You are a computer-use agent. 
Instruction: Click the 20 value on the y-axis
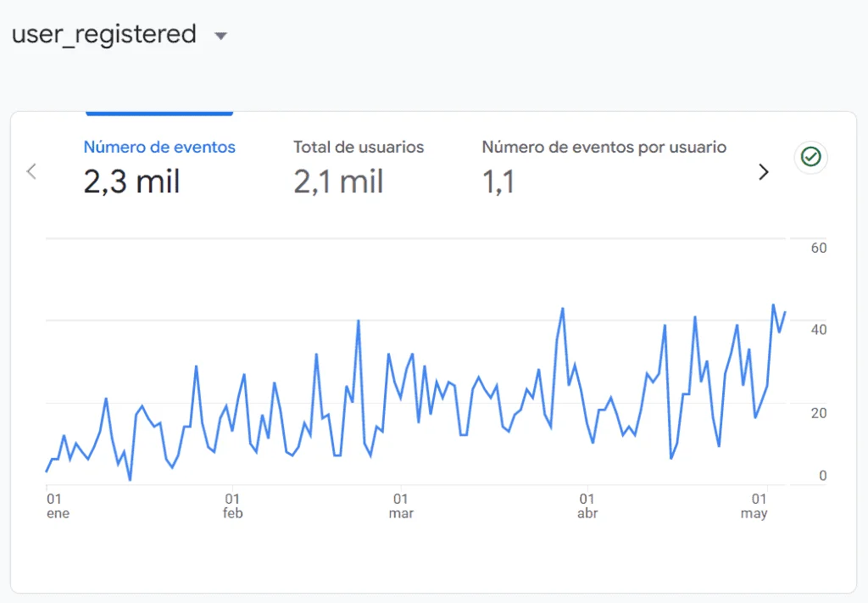click(x=818, y=413)
